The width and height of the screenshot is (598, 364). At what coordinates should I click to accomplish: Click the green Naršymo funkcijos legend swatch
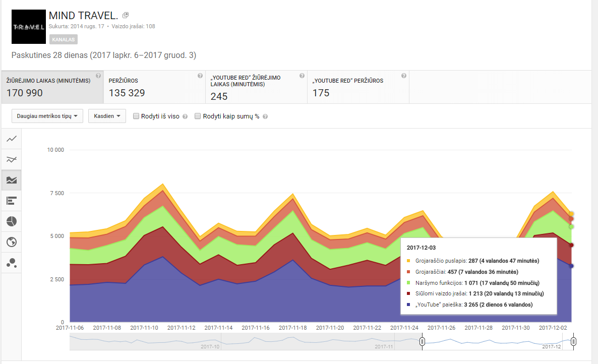pos(408,283)
